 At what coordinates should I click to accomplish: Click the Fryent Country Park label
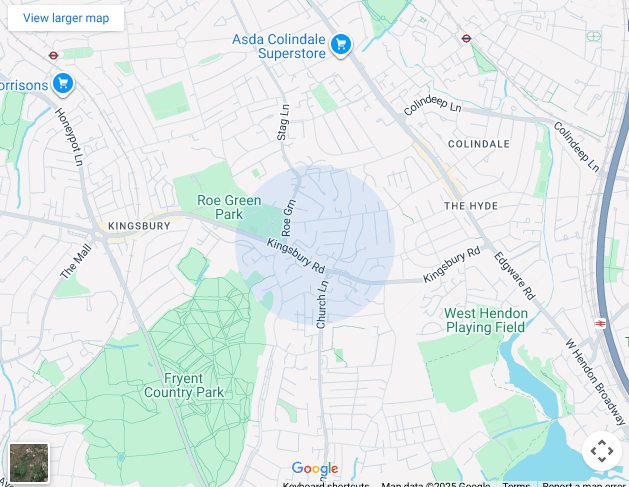point(184,385)
